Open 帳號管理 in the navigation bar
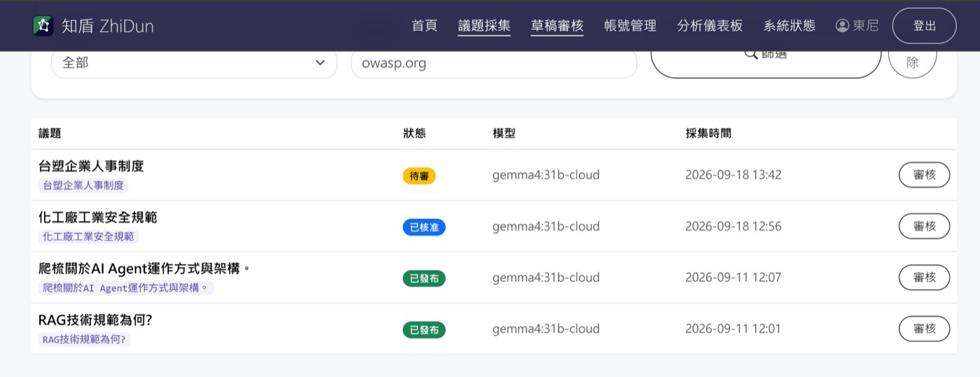 pyautogui.click(x=630, y=26)
